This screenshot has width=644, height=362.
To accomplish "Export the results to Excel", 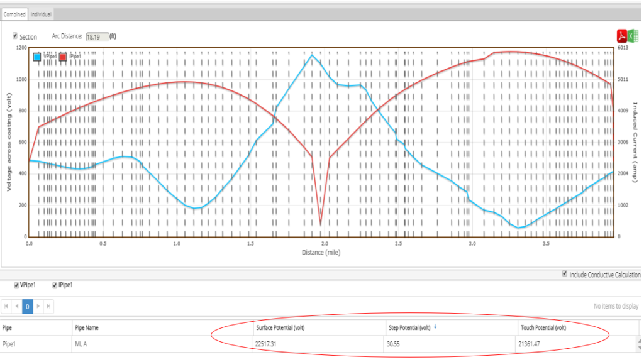I will tap(634, 37).
